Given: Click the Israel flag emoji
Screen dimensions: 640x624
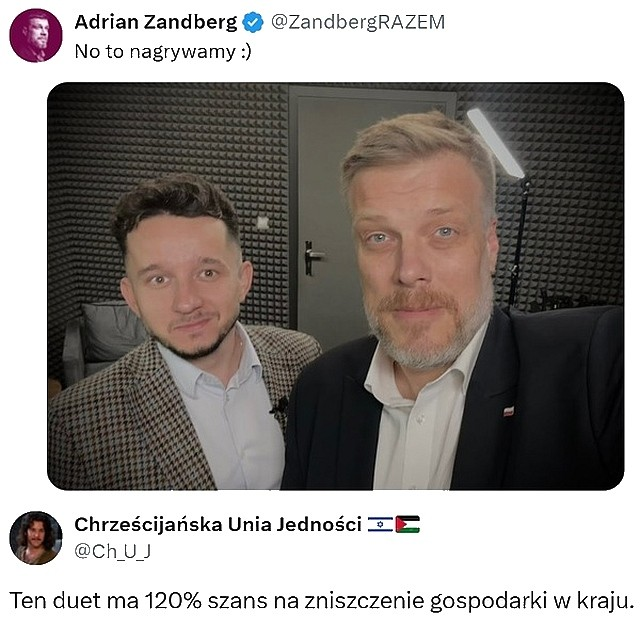Looking at the screenshot, I should [380, 524].
